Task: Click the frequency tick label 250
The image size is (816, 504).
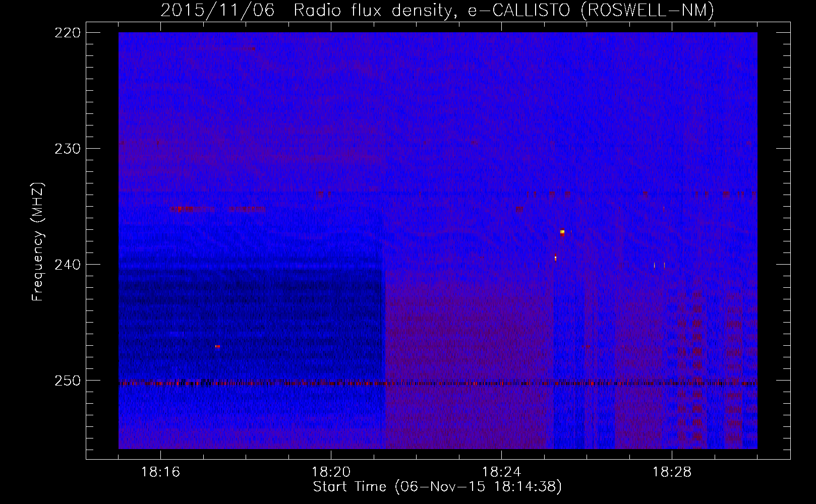Action: 67,381
